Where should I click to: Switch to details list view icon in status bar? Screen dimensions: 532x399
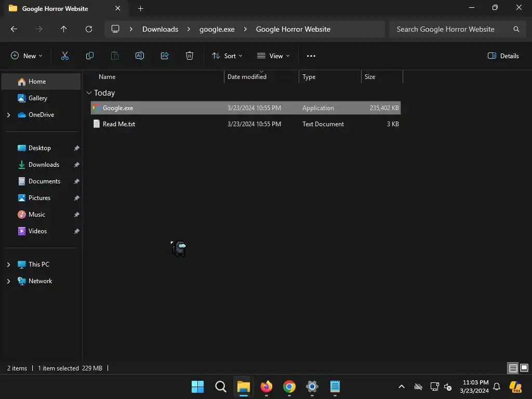click(513, 368)
